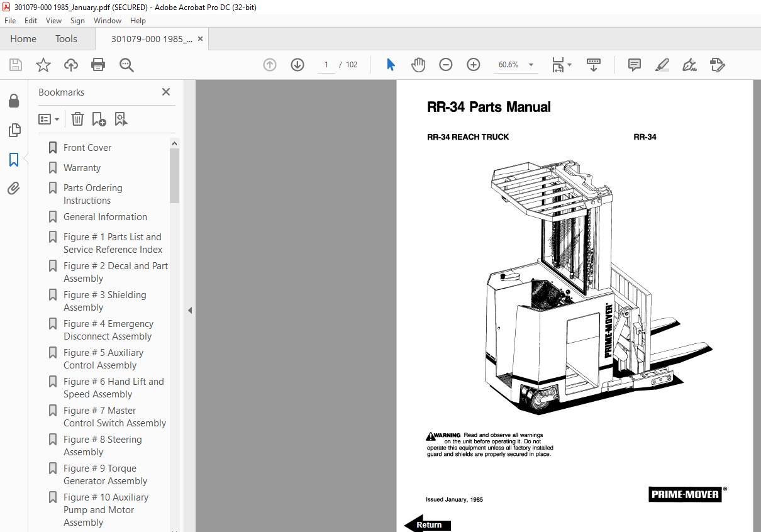Go to General Information bookmark
The height and width of the screenshot is (532, 761).
tap(105, 217)
